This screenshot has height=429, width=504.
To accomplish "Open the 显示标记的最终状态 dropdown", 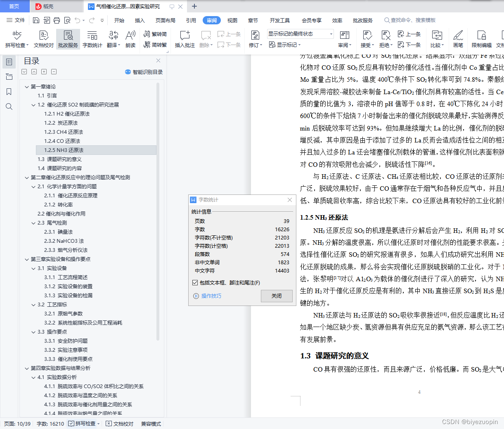I will pos(300,34).
